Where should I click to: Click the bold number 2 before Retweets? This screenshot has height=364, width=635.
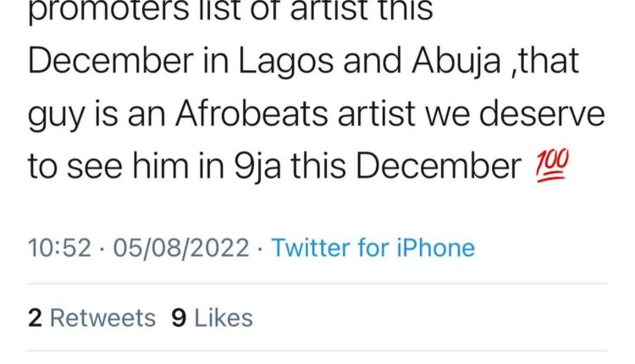[x=35, y=317]
